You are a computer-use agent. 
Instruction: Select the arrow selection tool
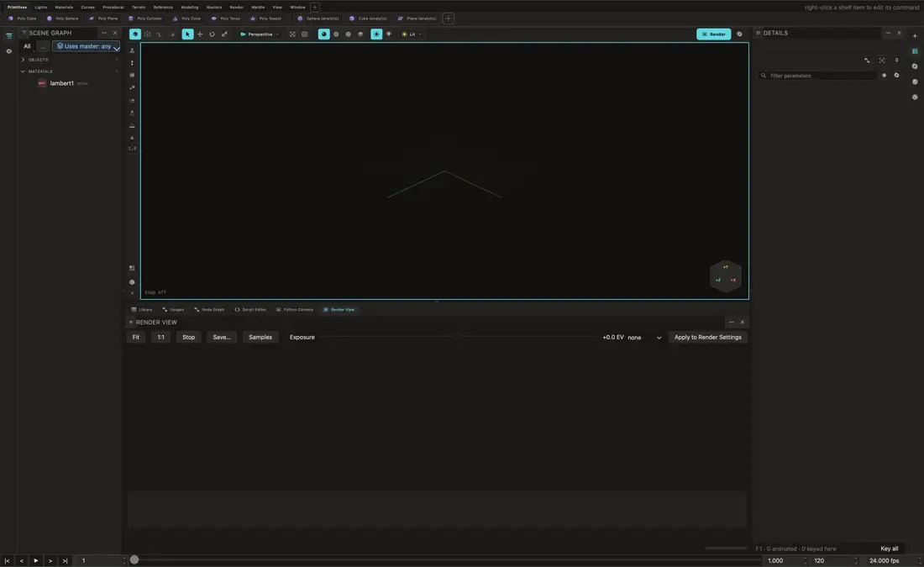(x=187, y=34)
